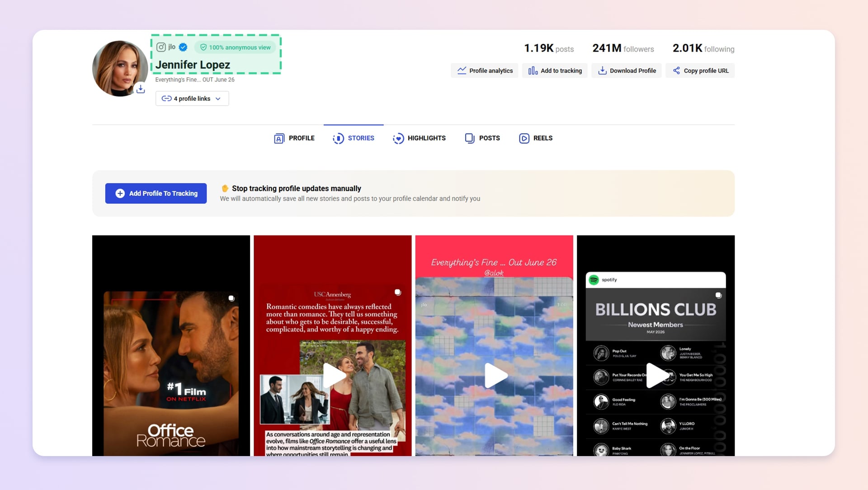Click the 241M followers count
The image size is (868, 490).
(623, 48)
